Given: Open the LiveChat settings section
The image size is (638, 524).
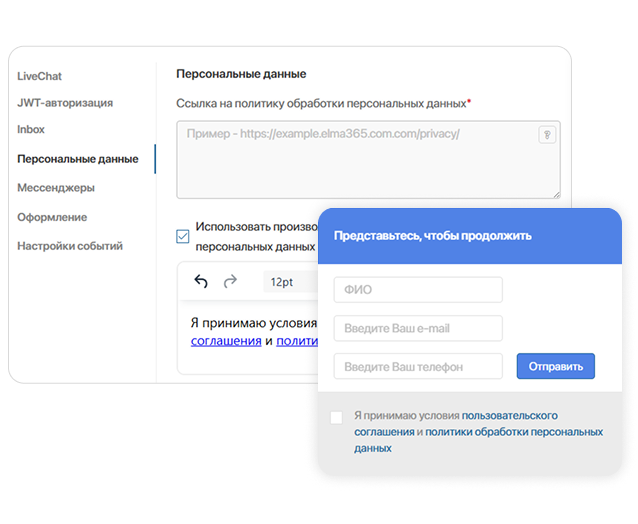Looking at the screenshot, I should click(x=39, y=76).
